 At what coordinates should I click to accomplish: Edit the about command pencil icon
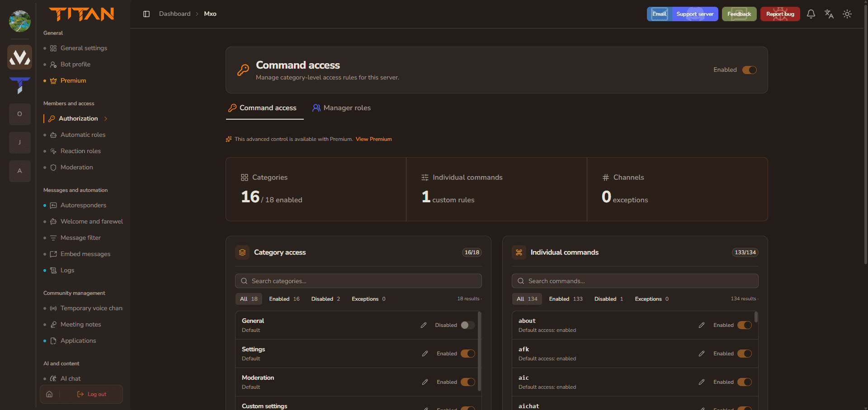tap(702, 325)
